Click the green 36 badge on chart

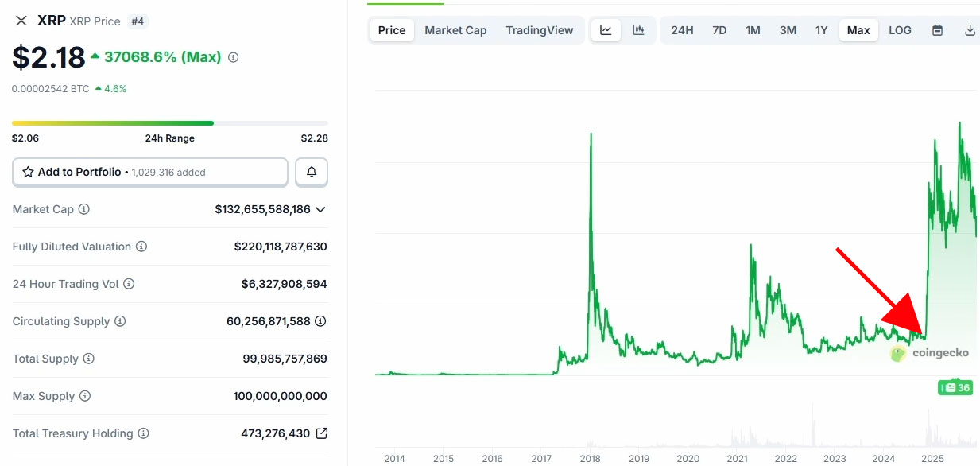coord(956,387)
